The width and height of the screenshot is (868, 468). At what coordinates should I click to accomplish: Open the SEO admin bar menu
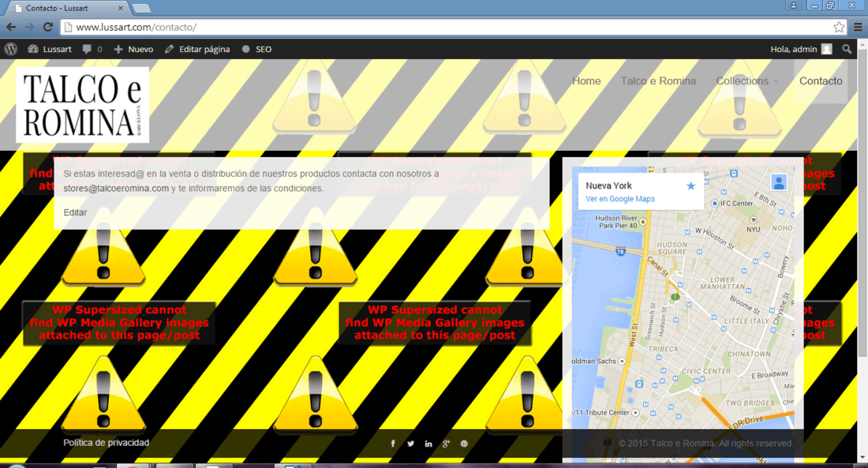[x=257, y=49]
